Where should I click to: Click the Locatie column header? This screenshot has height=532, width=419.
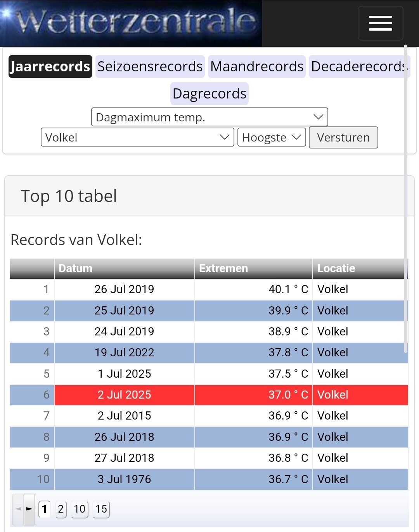pyautogui.click(x=360, y=268)
